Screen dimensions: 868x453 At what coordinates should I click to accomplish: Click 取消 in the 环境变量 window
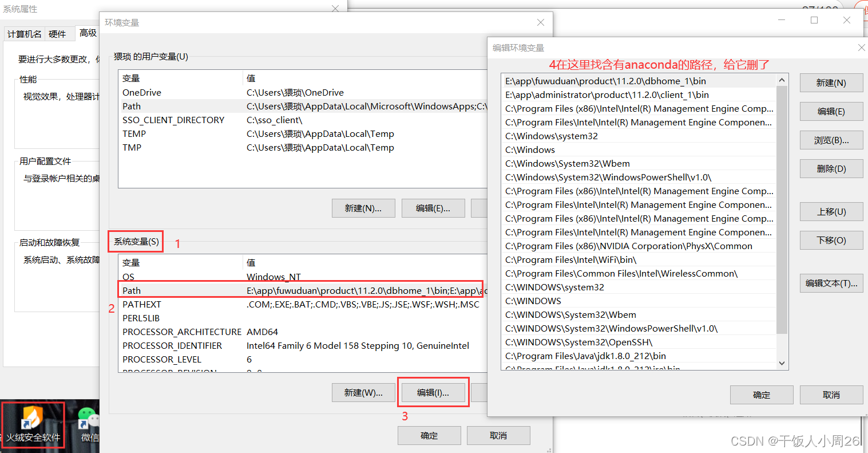(x=498, y=436)
